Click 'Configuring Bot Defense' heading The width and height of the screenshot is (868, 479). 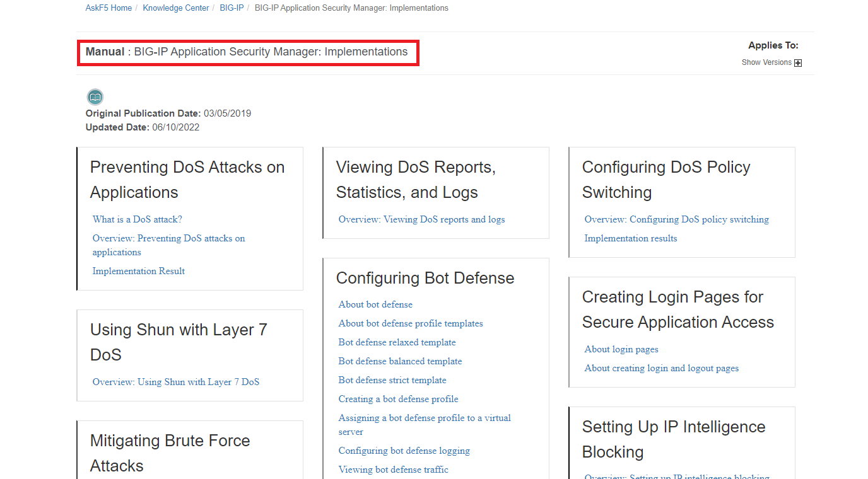pyautogui.click(x=425, y=278)
